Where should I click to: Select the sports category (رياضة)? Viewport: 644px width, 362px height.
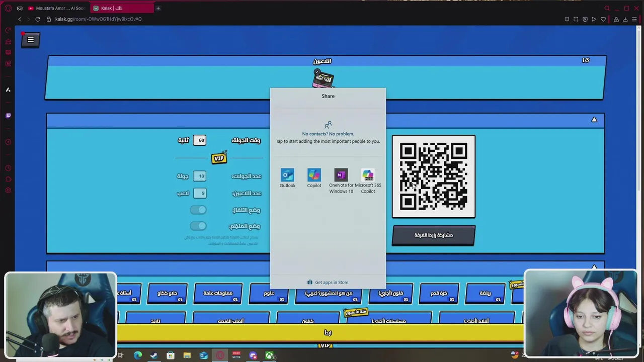485,293
